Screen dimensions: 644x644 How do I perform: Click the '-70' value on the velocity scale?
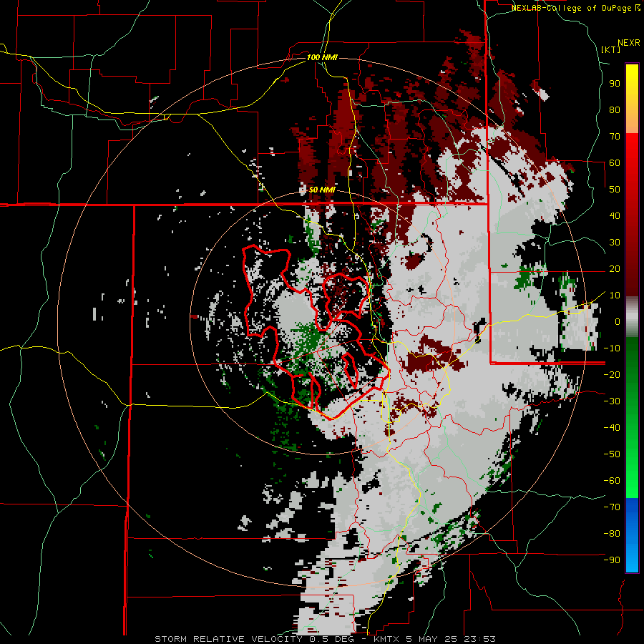pos(612,507)
